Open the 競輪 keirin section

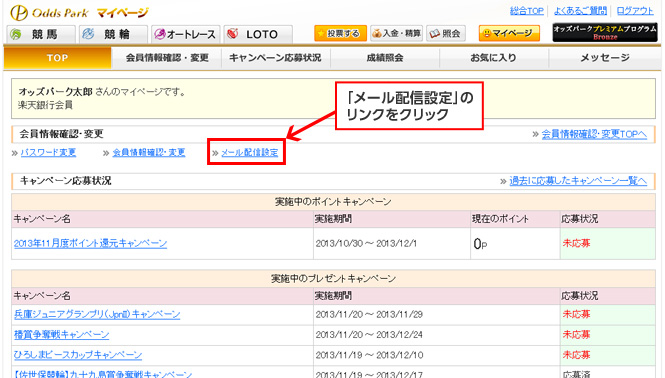pos(113,34)
